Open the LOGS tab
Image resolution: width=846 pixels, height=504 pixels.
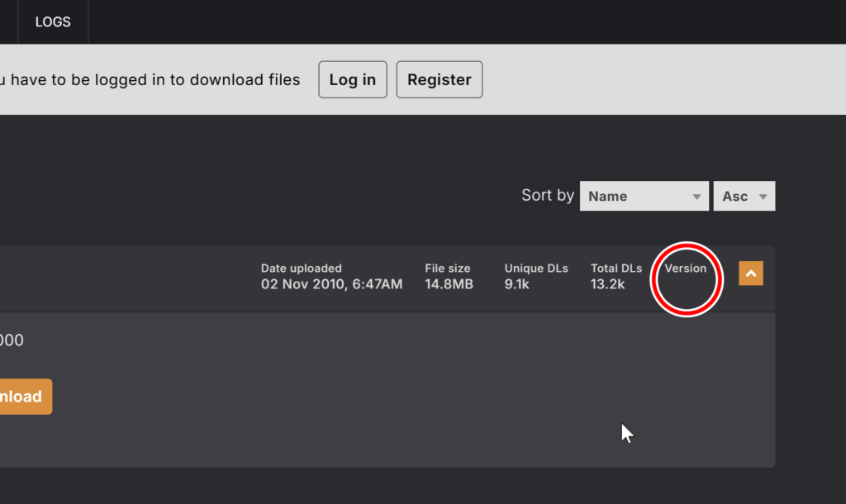[53, 22]
